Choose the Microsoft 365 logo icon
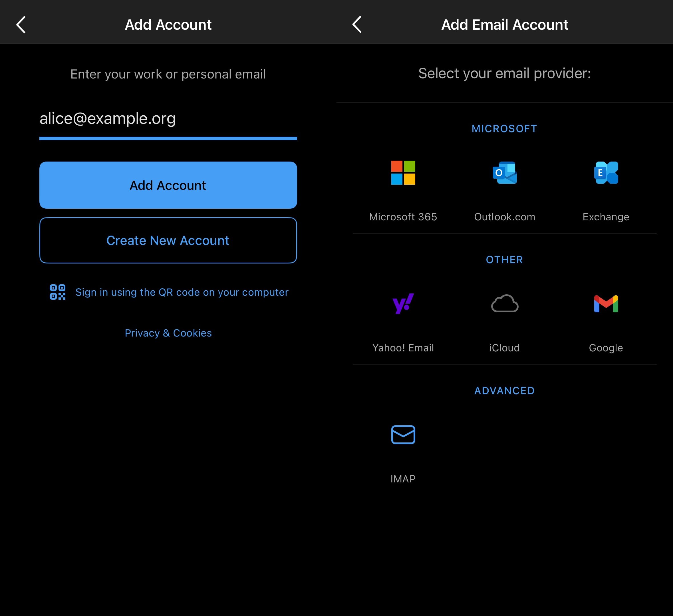Screen dimensions: 673x616 coord(403,173)
